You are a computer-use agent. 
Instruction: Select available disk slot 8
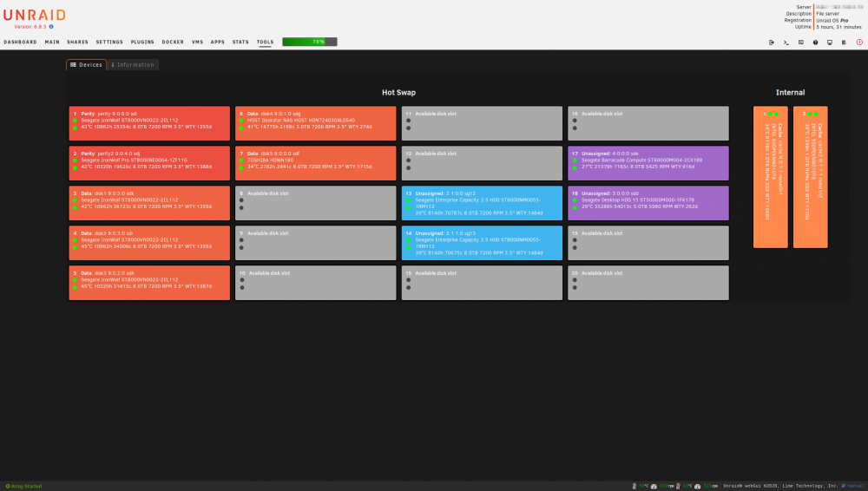pos(316,203)
